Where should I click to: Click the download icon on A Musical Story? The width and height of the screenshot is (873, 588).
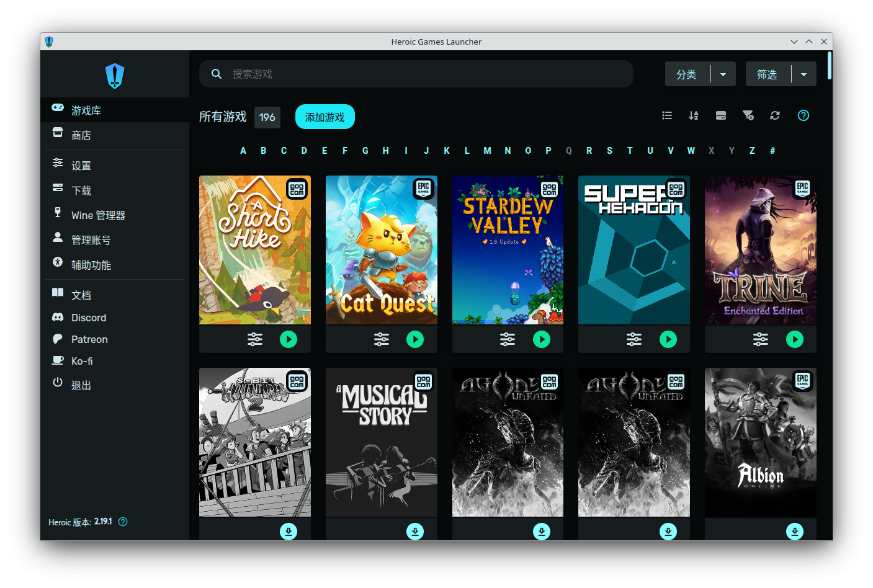pyautogui.click(x=415, y=531)
